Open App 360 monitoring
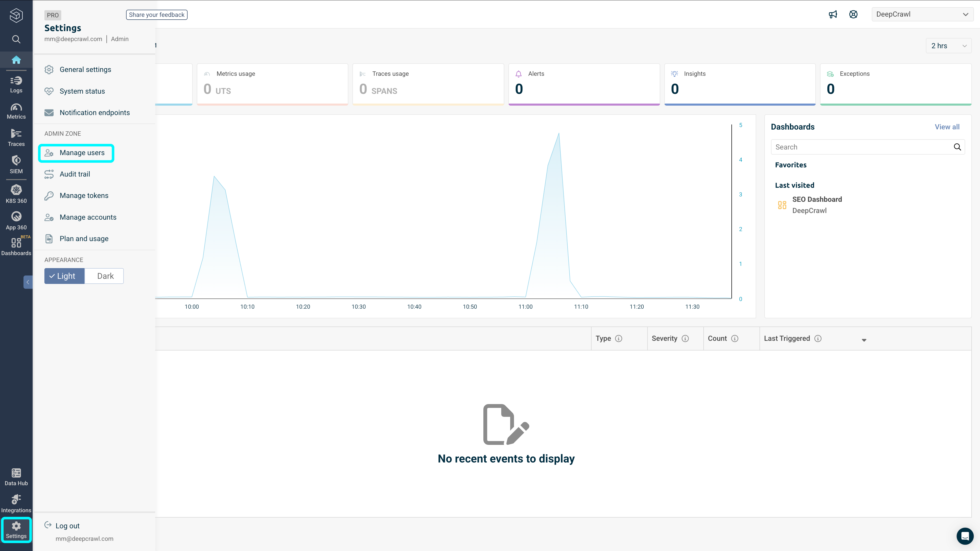 [16, 220]
